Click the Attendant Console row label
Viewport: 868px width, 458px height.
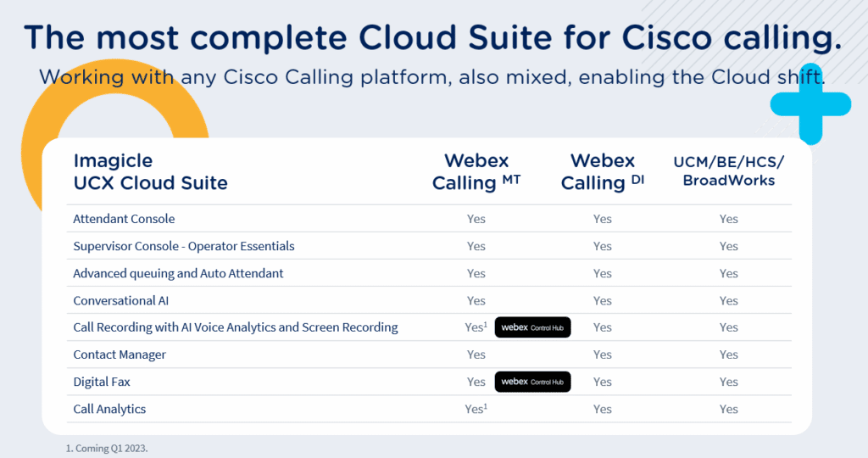pyautogui.click(x=124, y=219)
